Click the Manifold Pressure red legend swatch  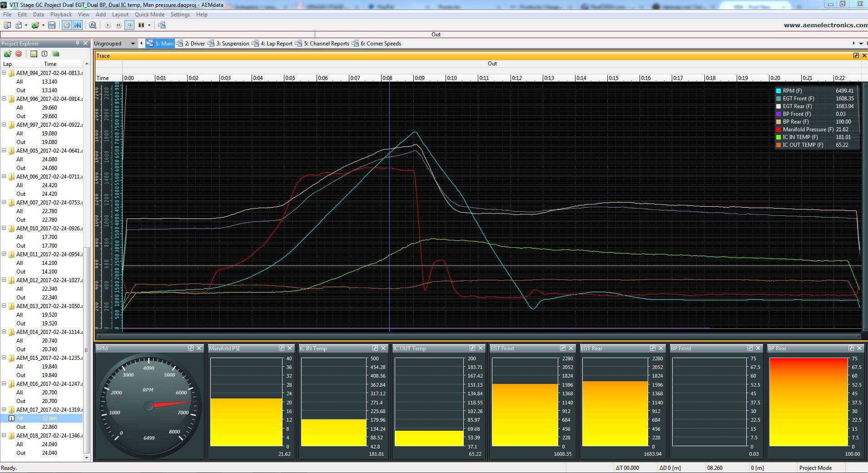pyautogui.click(x=779, y=129)
